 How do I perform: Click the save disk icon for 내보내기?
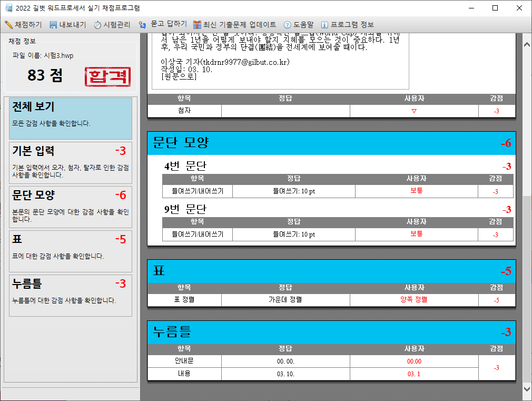[x=53, y=25]
